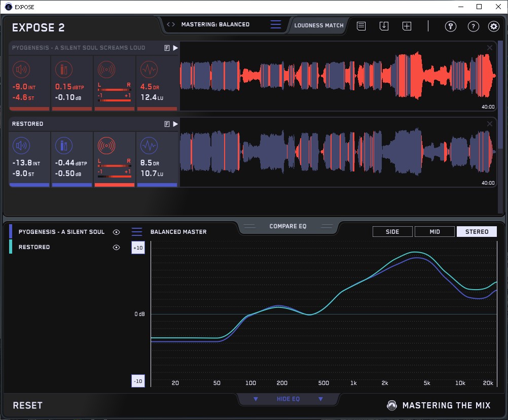Remove the Restored track with its X
Screen dimensions: 508x420
(490, 124)
